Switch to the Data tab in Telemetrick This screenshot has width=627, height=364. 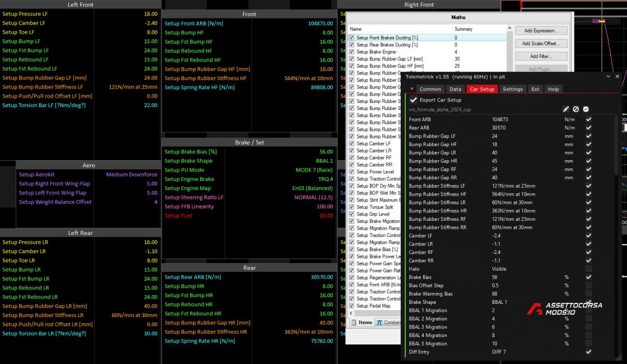coord(455,89)
